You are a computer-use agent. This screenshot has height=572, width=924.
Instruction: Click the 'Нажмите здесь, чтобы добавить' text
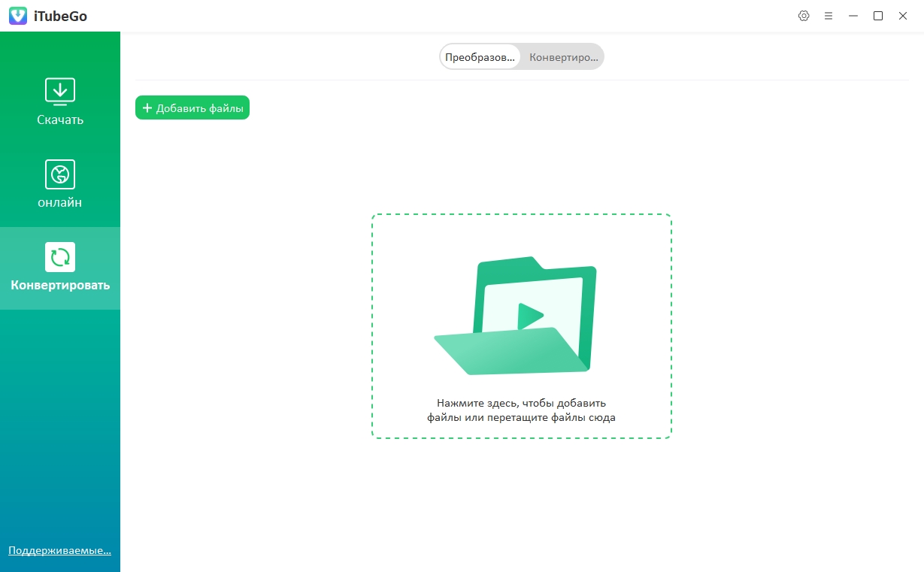coord(521,403)
